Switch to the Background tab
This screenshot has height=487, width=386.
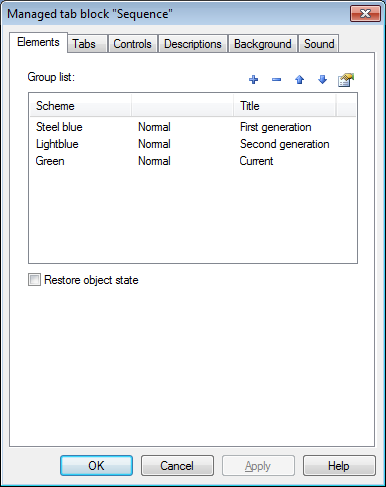tap(263, 44)
